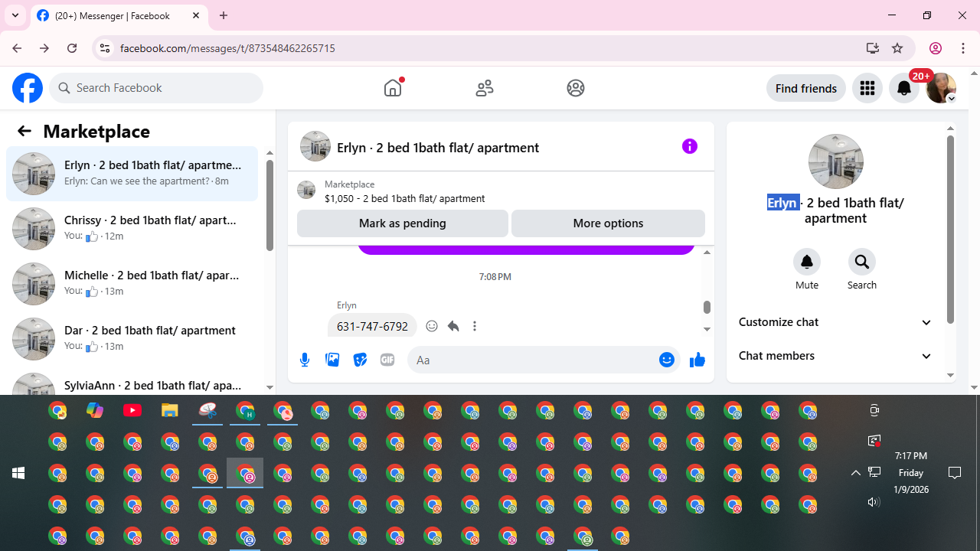The height and width of the screenshot is (551, 980).
Task: Expand the Chat members section
Action: click(835, 356)
